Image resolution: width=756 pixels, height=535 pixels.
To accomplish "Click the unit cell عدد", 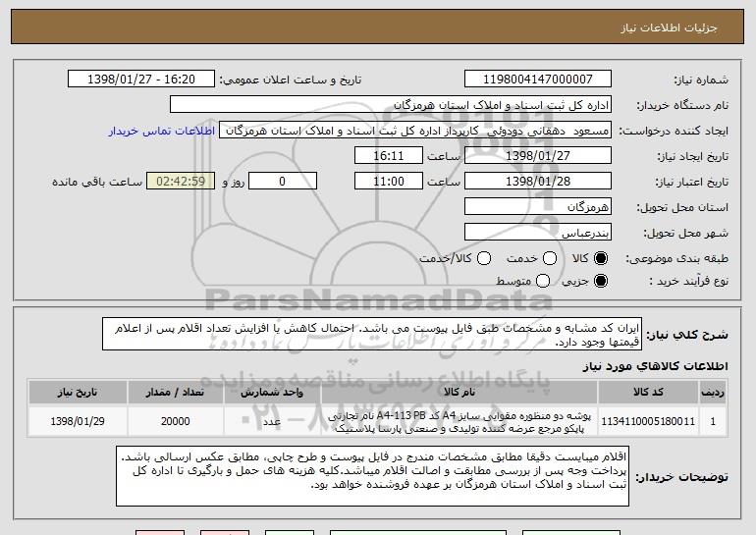I will pyautogui.click(x=272, y=421).
